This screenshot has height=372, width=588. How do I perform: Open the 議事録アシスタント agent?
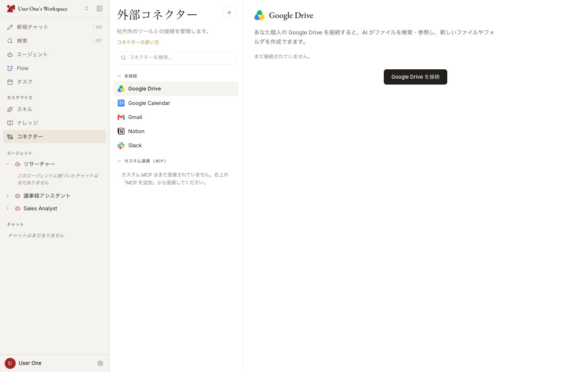click(47, 196)
